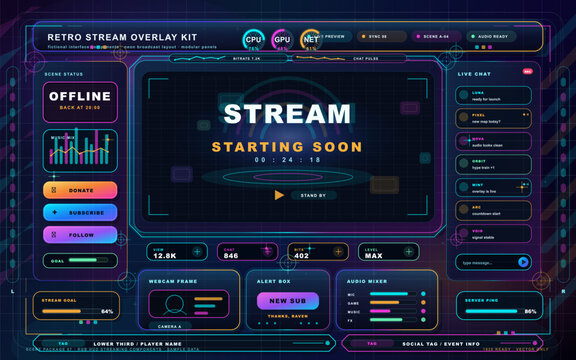Click the TAG badge on the LOWER THIRD bar

tap(63, 343)
